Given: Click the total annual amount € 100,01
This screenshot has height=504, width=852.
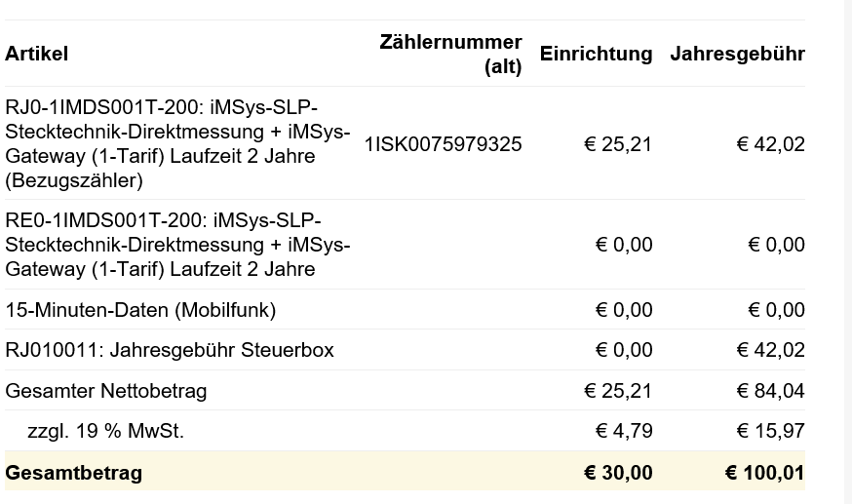Looking at the screenshot, I should [x=765, y=473].
